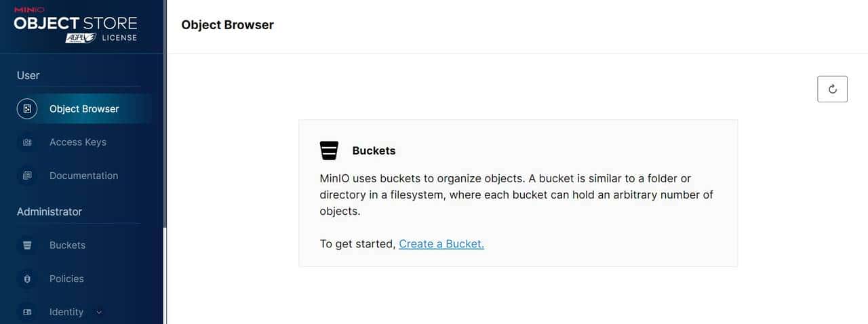This screenshot has height=324, width=868.
Task: Click the Policies shield icon
Action: (27, 279)
